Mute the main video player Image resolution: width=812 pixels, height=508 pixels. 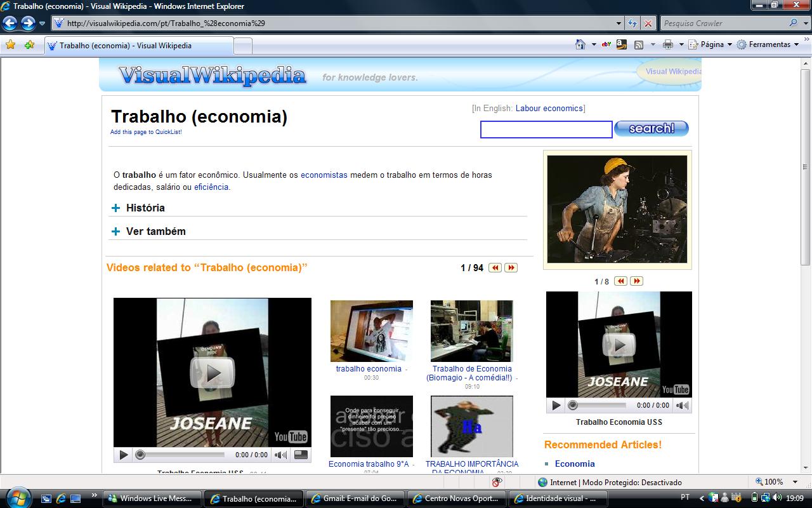click(280, 455)
